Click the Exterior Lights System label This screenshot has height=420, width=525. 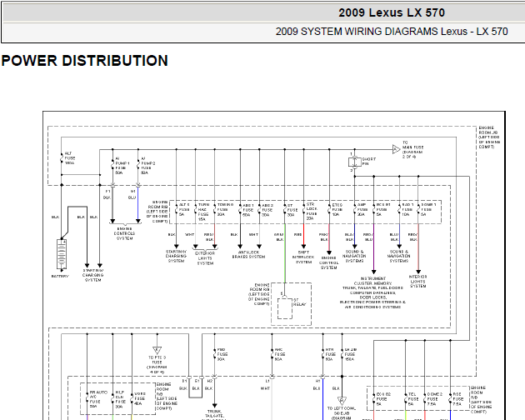point(205,258)
